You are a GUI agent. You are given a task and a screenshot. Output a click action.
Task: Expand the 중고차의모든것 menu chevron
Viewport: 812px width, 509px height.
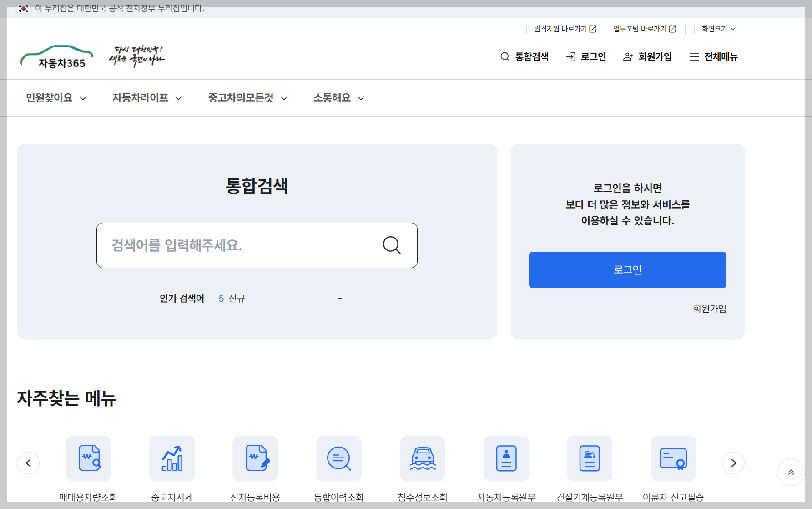[x=285, y=98]
